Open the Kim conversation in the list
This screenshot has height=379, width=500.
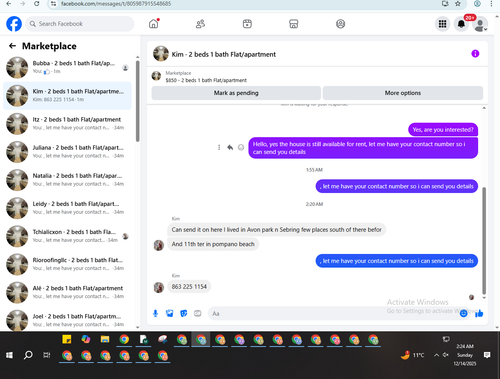tap(67, 96)
